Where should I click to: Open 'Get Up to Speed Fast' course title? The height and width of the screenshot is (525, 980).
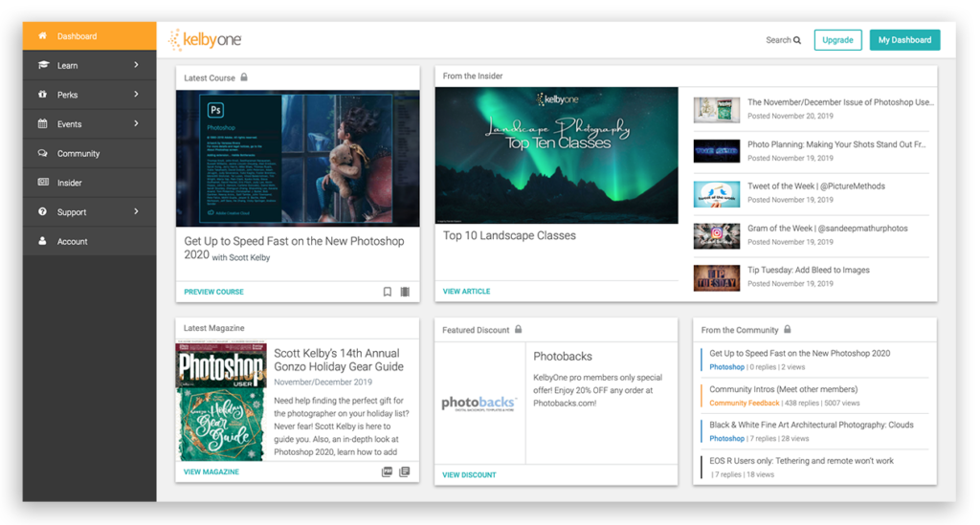294,248
